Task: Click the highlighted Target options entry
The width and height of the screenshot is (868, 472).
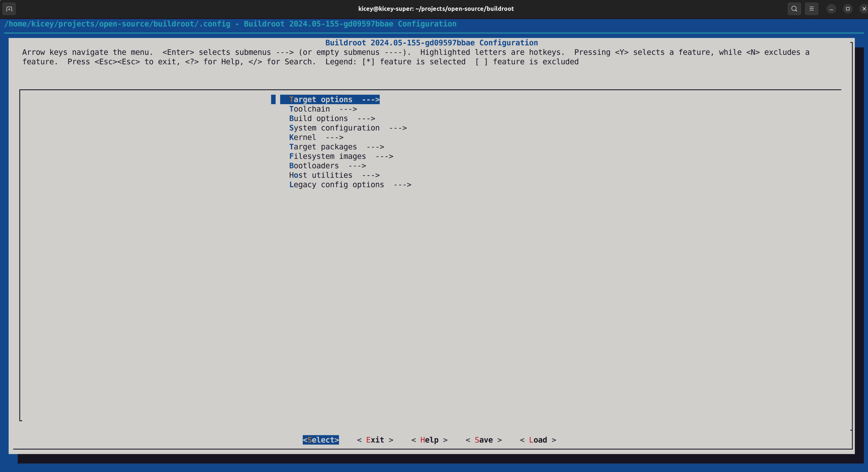Action: 320,99
